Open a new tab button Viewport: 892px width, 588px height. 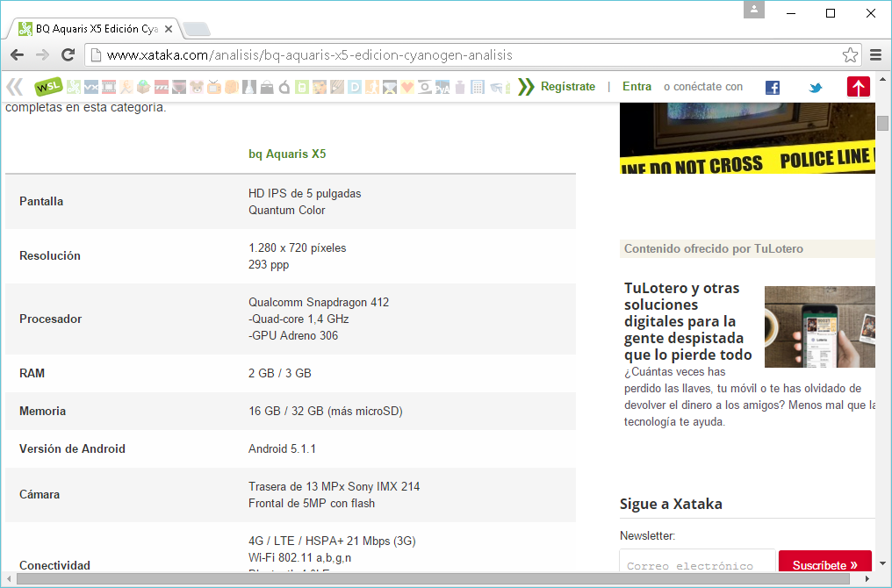coord(197,29)
